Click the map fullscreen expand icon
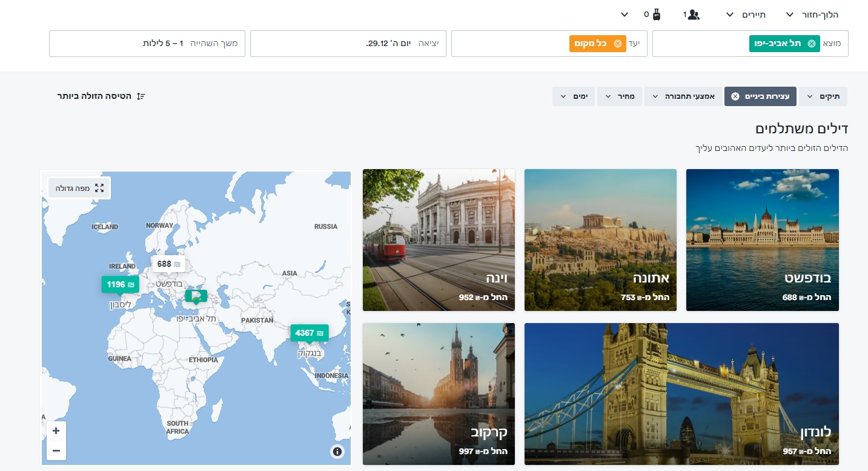The width and height of the screenshot is (868, 471). [x=99, y=188]
